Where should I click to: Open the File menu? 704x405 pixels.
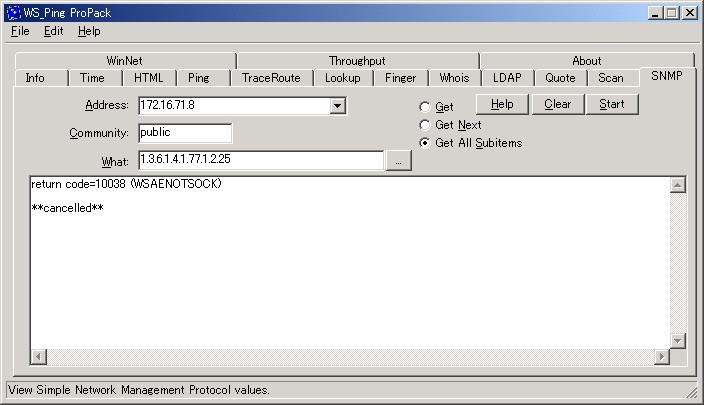pyautogui.click(x=20, y=31)
